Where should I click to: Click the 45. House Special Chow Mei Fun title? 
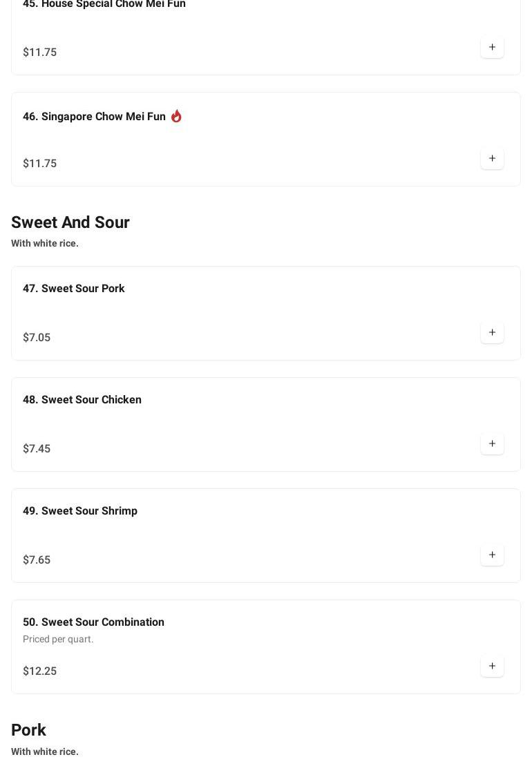(x=104, y=4)
